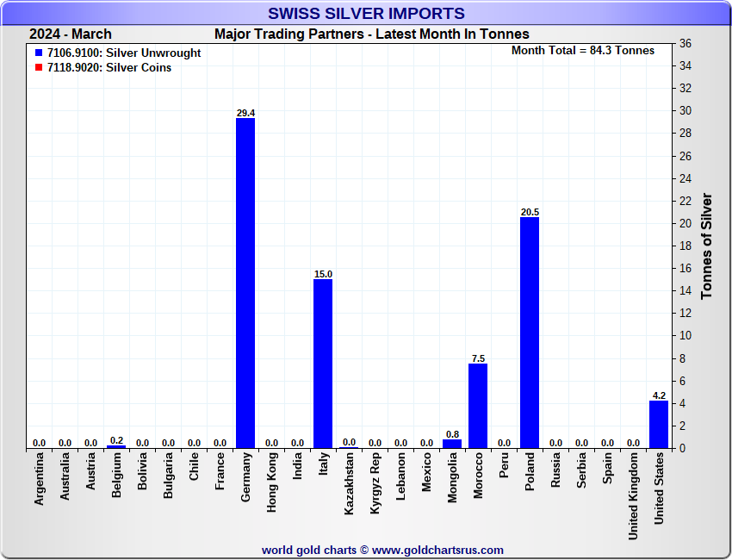The width and height of the screenshot is (732, 560).
Task: Click the 29.4 value label above Germany
Action: [245, 113]
